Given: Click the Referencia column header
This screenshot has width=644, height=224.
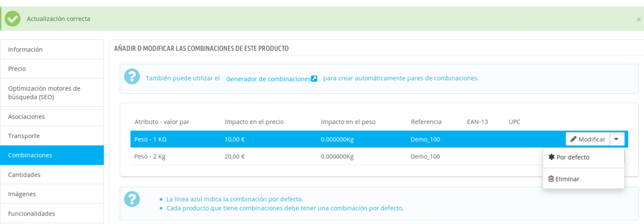Looking at the screenshot, I should (426, 122).
